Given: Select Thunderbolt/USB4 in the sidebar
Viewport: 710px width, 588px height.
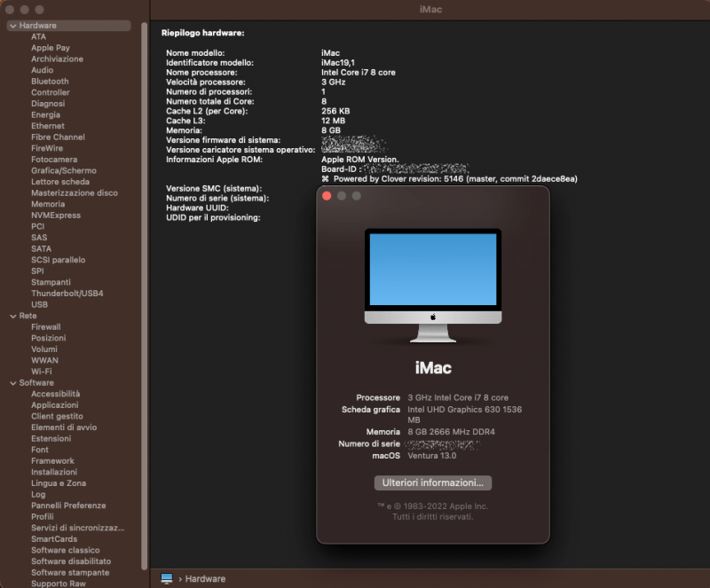Looking at the screenshot, I should coord(67,294).
